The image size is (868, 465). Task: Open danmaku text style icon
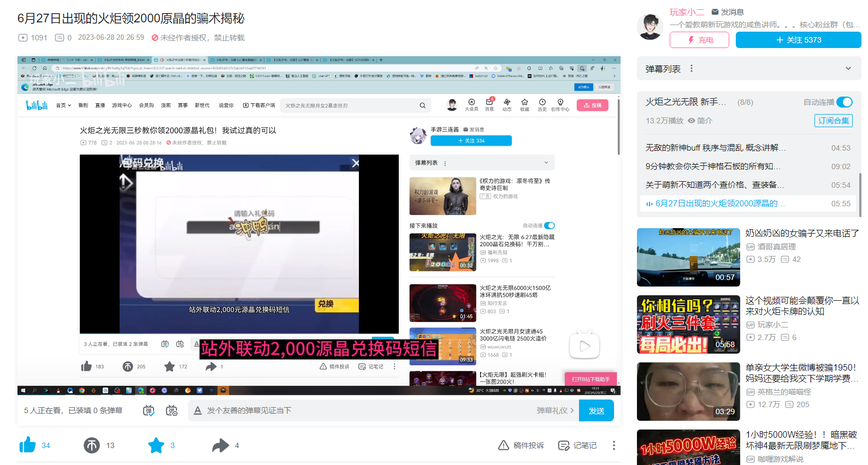pos(198,410)
